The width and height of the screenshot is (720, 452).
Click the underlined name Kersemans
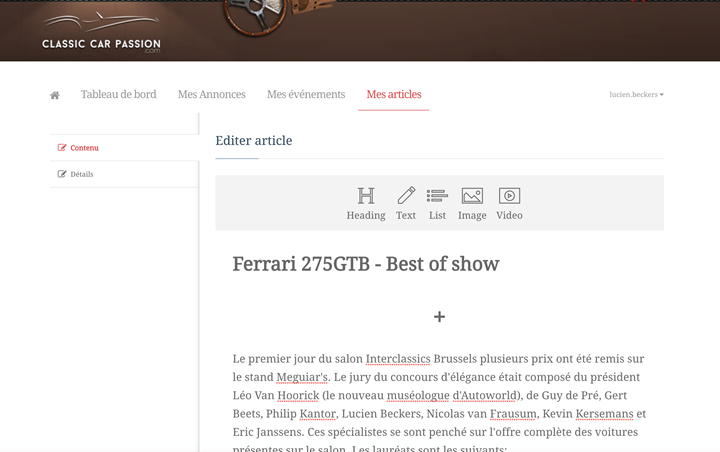604,414
